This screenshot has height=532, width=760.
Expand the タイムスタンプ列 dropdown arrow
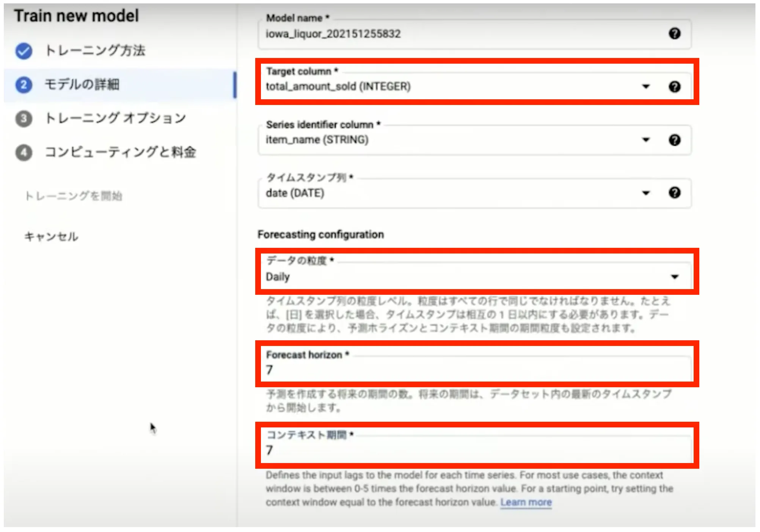point(646,193)
